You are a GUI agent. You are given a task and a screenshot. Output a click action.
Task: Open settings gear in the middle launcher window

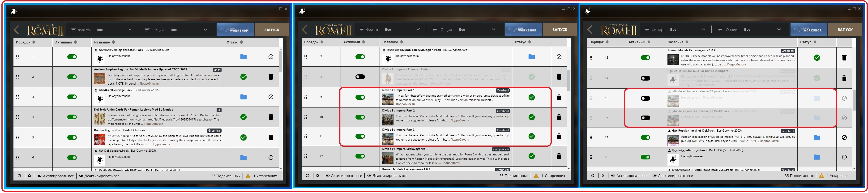click(x=317, y=176)
